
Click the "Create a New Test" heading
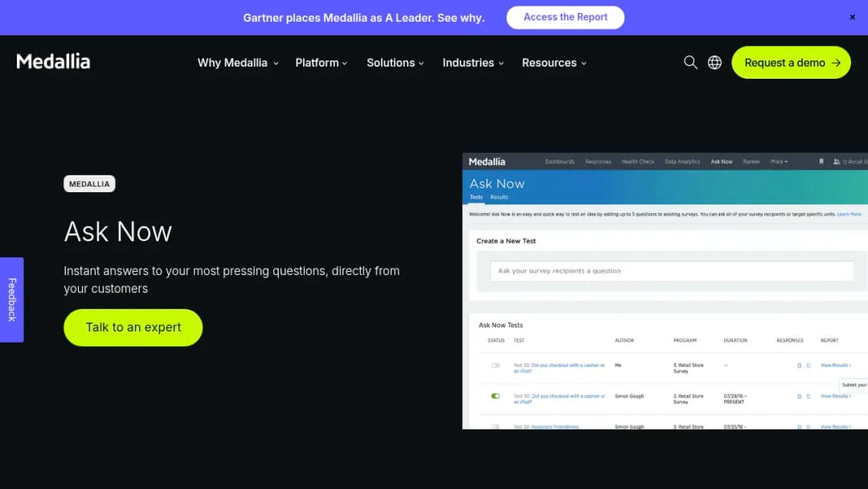click(x=506, y=241)
